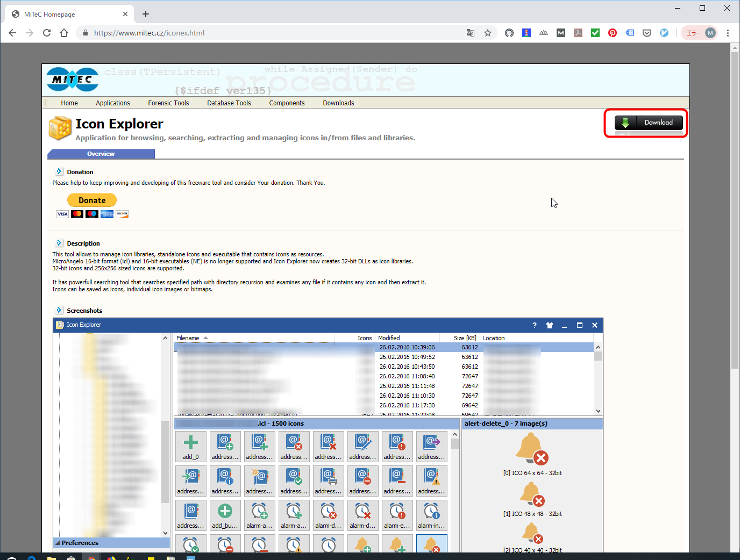Screen dimensions: 740x560
Task: Select the Overview tab
Action: (x=101, y=154)
